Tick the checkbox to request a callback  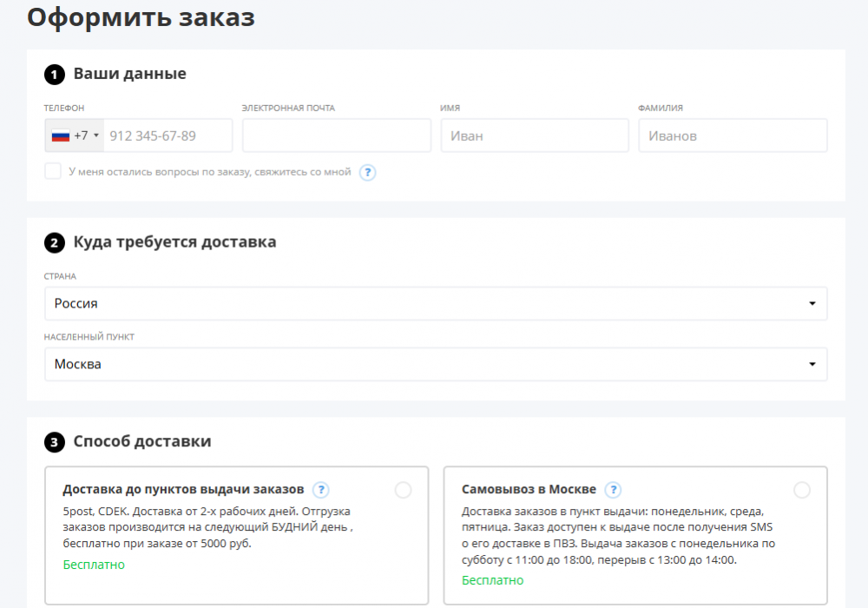pyautogui.click(x=53, y=171)
